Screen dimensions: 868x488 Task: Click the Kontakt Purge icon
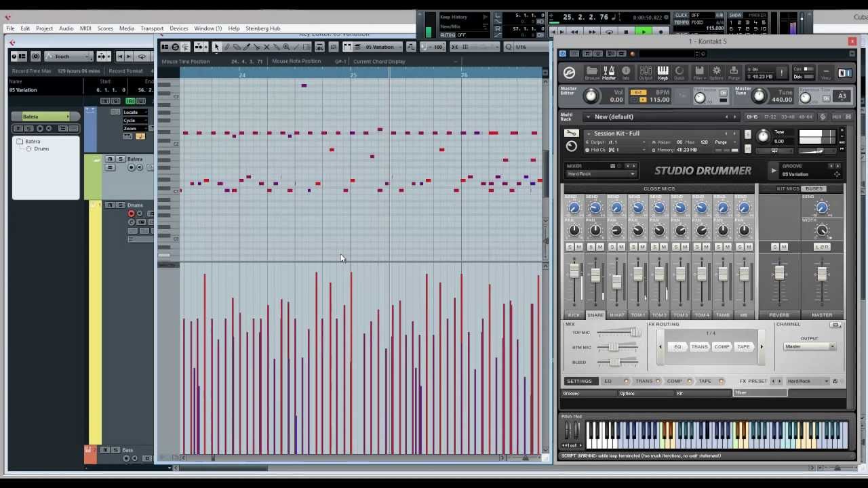point(734,73)
